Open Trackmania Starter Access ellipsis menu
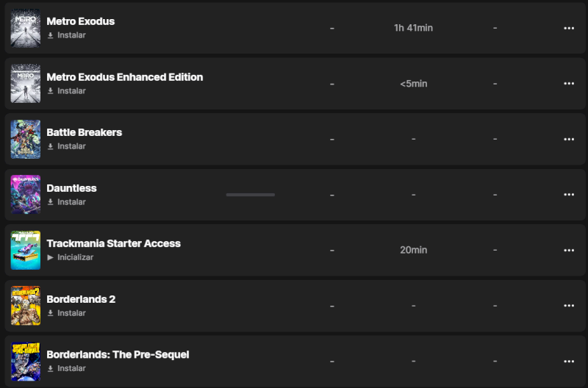Viewport: 588px width, 388px height. pos(568,250)
